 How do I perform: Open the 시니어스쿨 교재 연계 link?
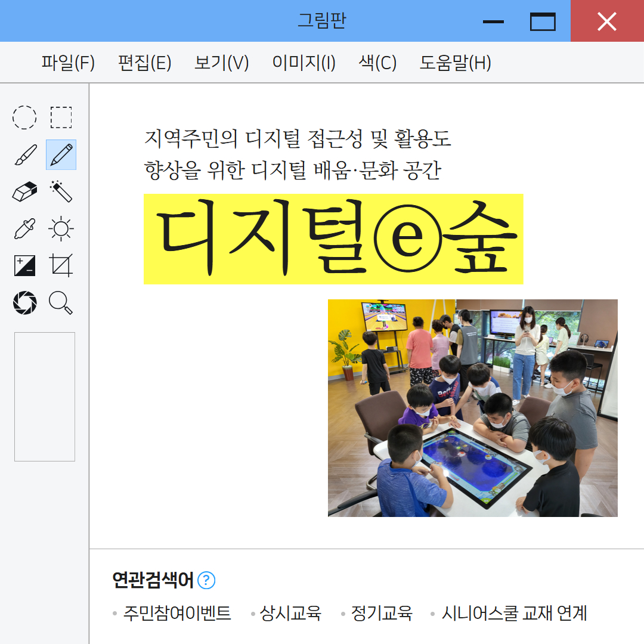(514, 613)
